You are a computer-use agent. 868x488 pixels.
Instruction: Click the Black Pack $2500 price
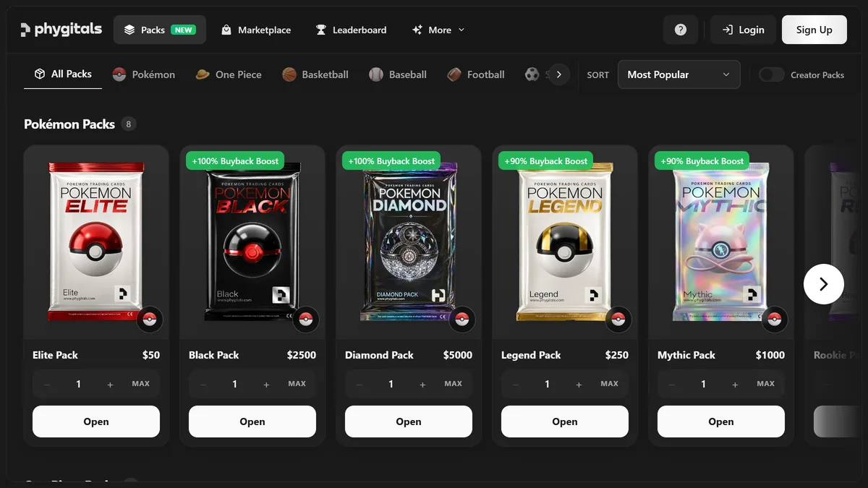[x=302, y=355]
